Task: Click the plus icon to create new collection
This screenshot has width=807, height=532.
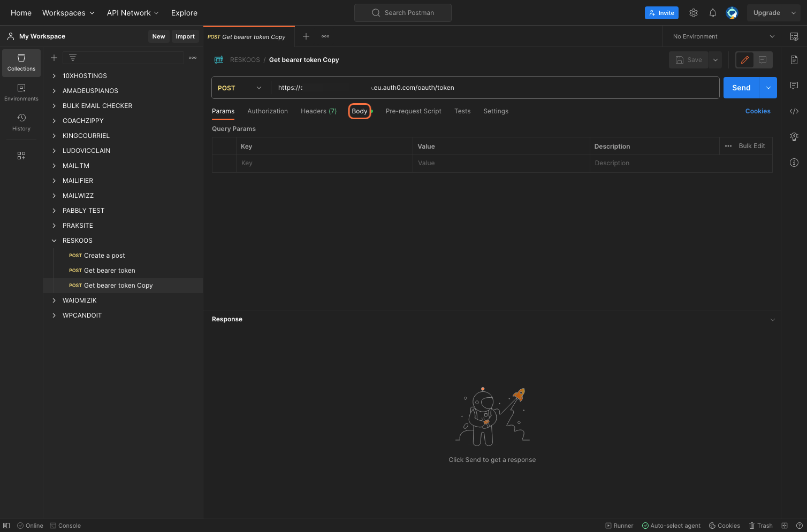Action: click(54, 58)
